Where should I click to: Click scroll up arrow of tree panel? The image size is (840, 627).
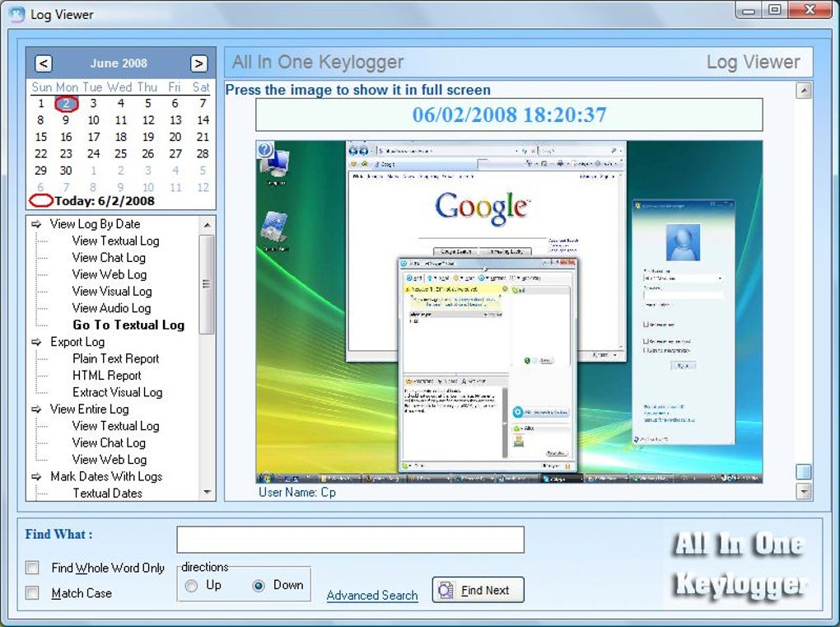tap(208, 225)
